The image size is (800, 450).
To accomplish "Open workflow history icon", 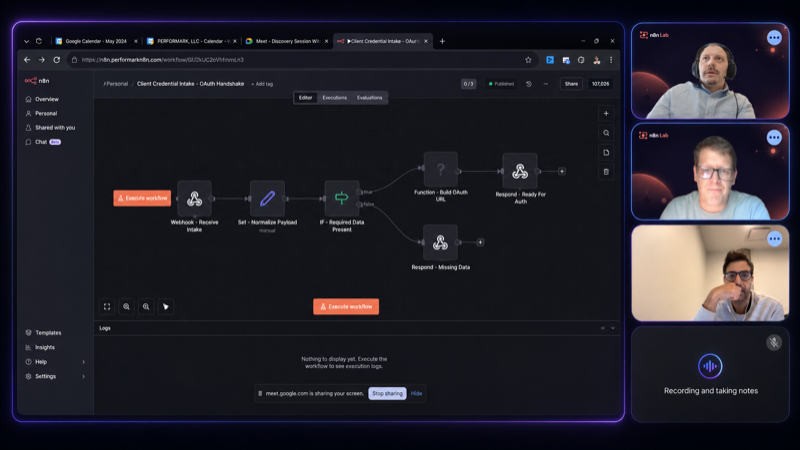I will [x=529, y=84].
